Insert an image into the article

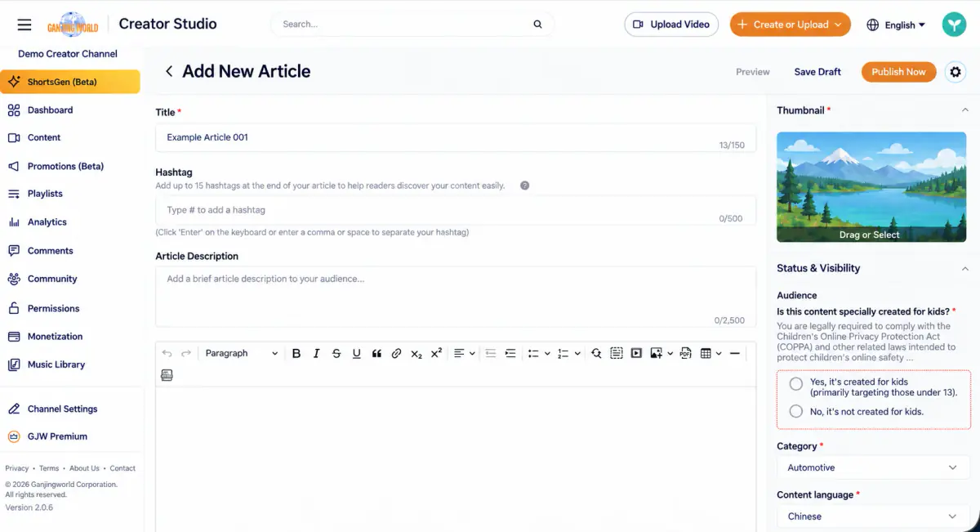pyautogui.click(x=656, y=353)
